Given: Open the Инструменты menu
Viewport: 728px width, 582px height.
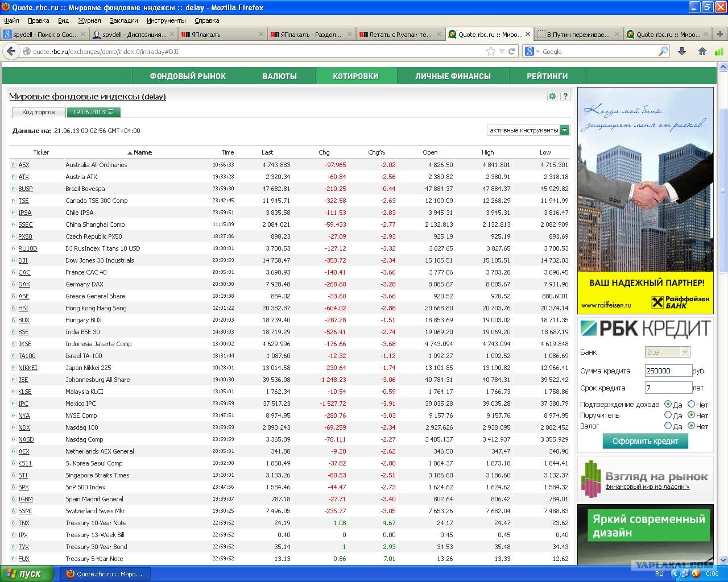Looking at the screenshot, I should (x=166, y=20).
